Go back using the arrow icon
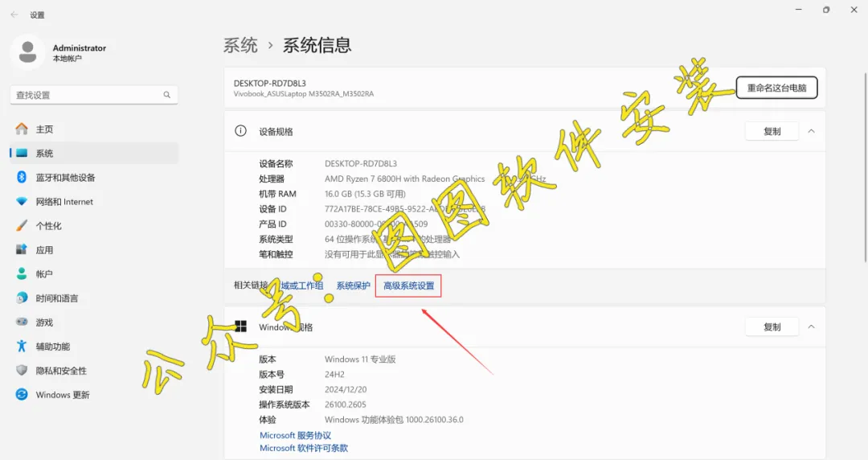This screenshot has height=460, width=868. click(14, 15)
